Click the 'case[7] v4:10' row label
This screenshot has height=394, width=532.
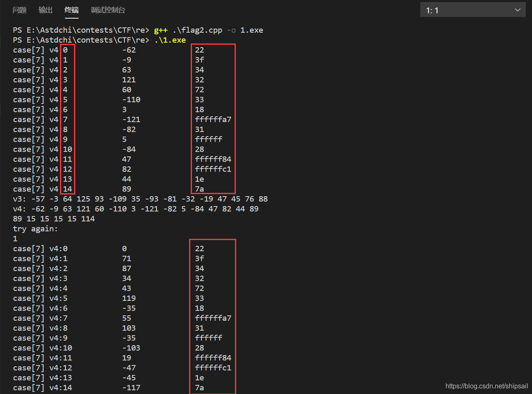(43, 348)
